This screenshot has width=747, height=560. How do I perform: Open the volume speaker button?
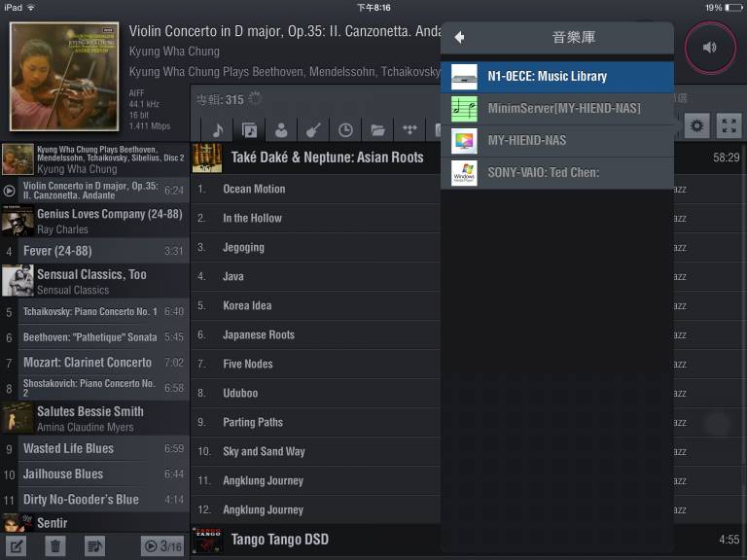(x=710, y=47)
